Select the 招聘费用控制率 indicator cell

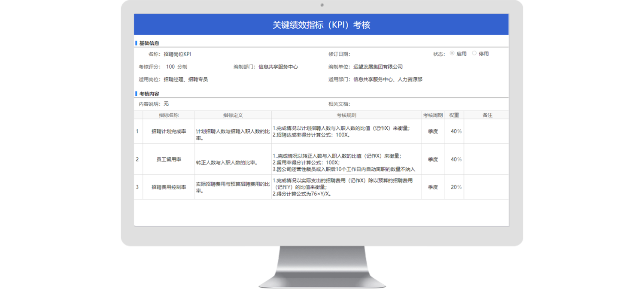[x=169, y=187]
